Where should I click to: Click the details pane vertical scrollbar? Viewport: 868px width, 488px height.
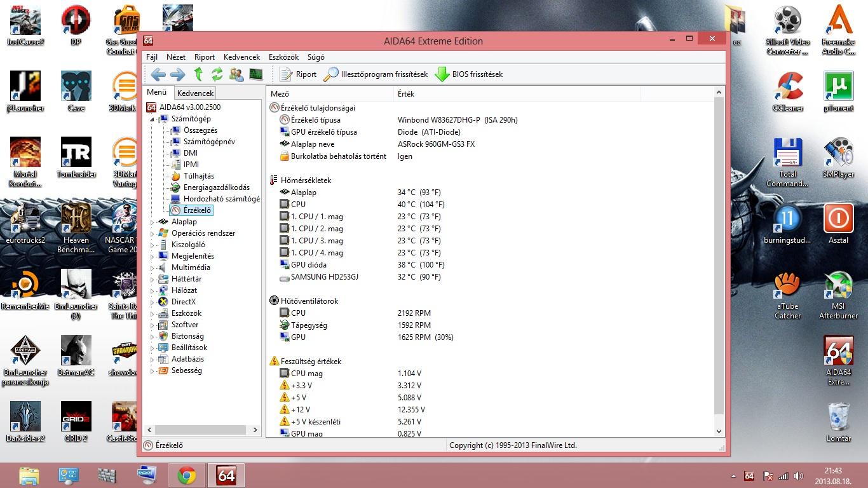tap(719, 254)
